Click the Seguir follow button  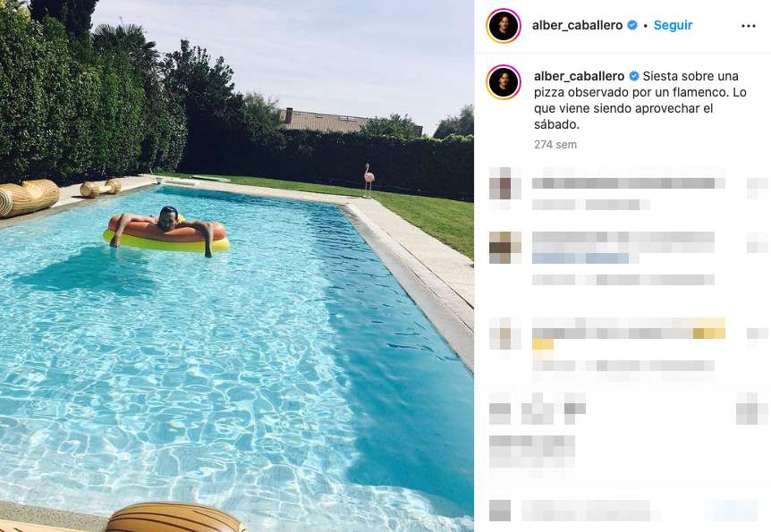pyautogui.click(x=673, y=25)
